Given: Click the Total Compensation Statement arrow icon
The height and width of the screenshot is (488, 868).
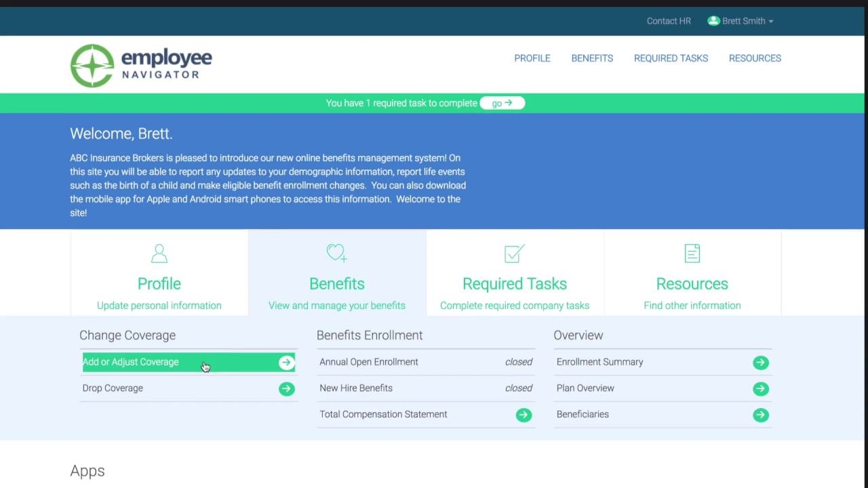Looking at the screenshot, I should click(524, 414).
